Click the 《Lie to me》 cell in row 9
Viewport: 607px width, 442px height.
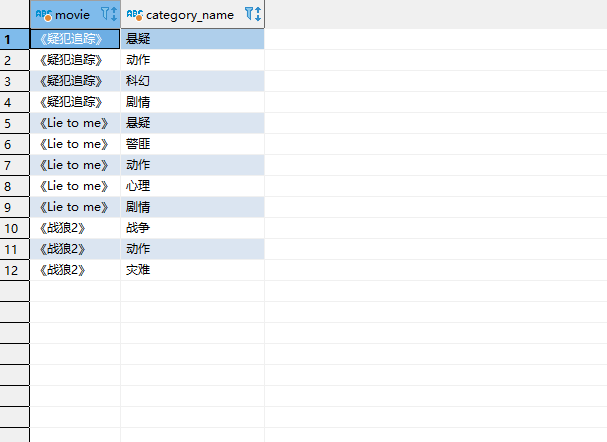(75, 207)
